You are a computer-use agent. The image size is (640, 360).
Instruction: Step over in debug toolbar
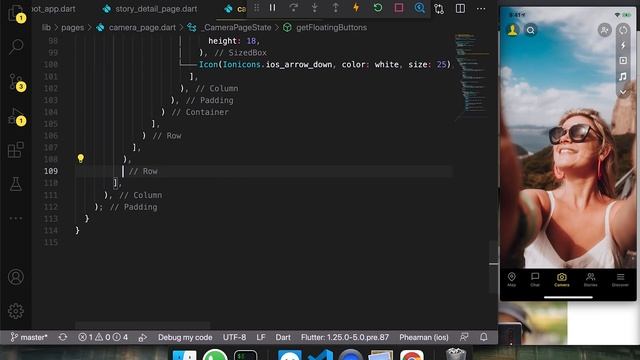(x=293, y=8)
